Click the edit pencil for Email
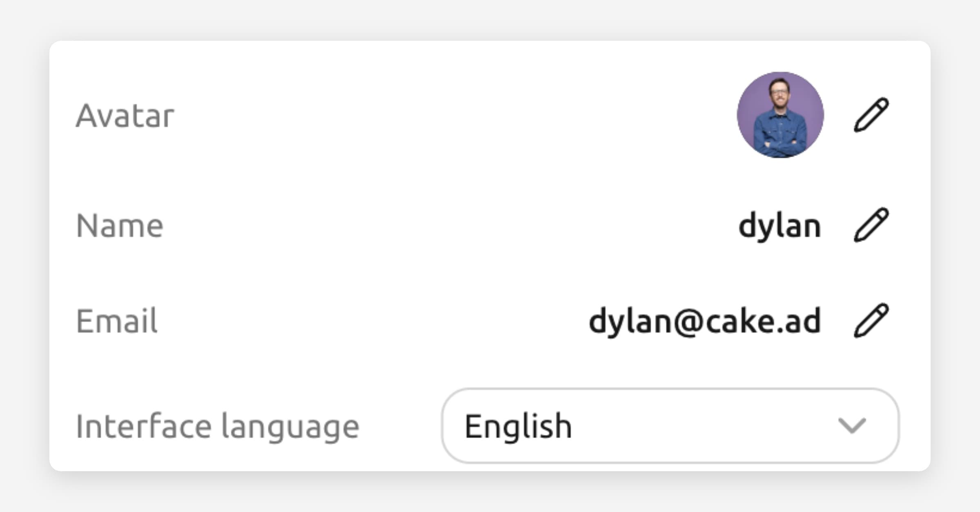This screenshot has height=512, width=980. (x=871, y=321)
